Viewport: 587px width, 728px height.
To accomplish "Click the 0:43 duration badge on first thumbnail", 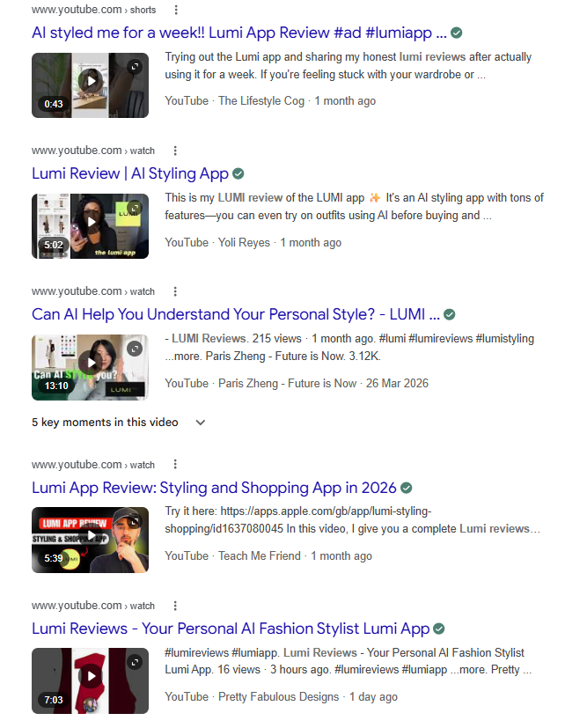I will tap(54, 104).
